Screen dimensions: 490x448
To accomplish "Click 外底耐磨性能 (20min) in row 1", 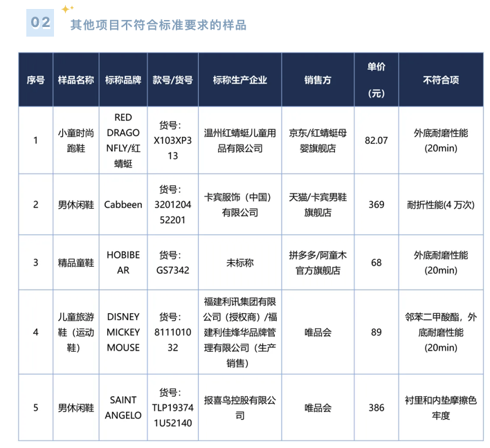I will (x=441, y=140).
